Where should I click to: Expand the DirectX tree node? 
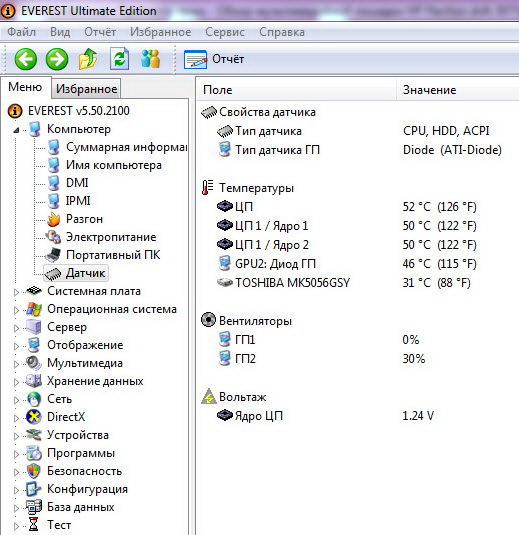(x=16, y=418)
